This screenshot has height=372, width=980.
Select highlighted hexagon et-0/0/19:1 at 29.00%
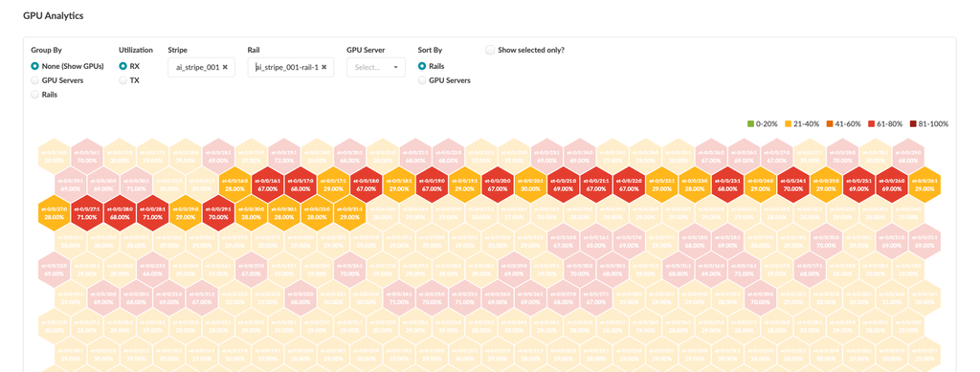(465, 185)
